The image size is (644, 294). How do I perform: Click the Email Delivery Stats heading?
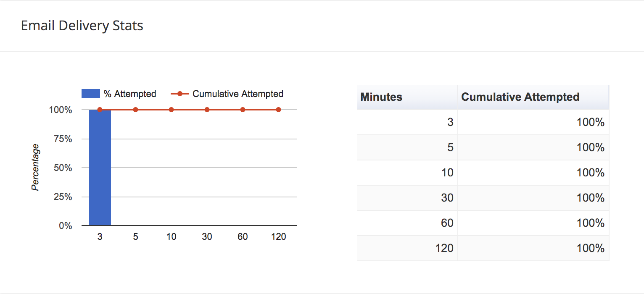point(82,26)
